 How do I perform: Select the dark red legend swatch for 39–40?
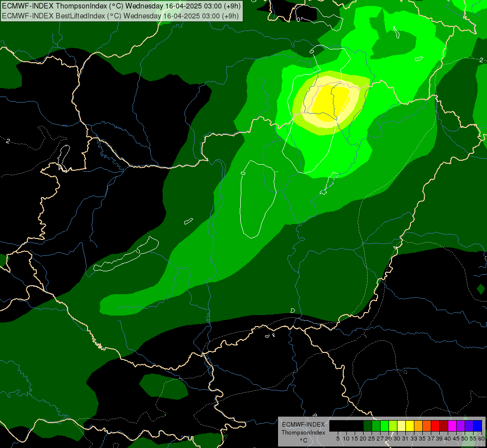click(444, 426)
